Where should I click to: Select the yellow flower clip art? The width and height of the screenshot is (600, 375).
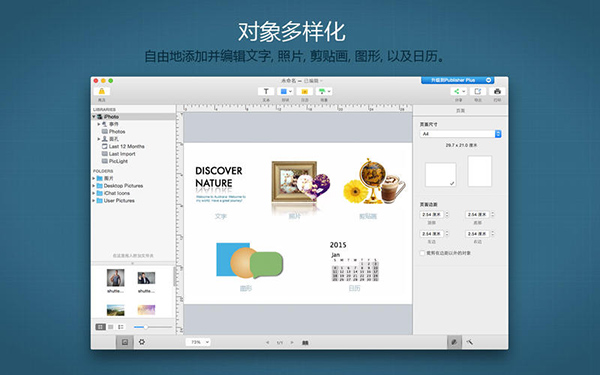pos(355,192)
